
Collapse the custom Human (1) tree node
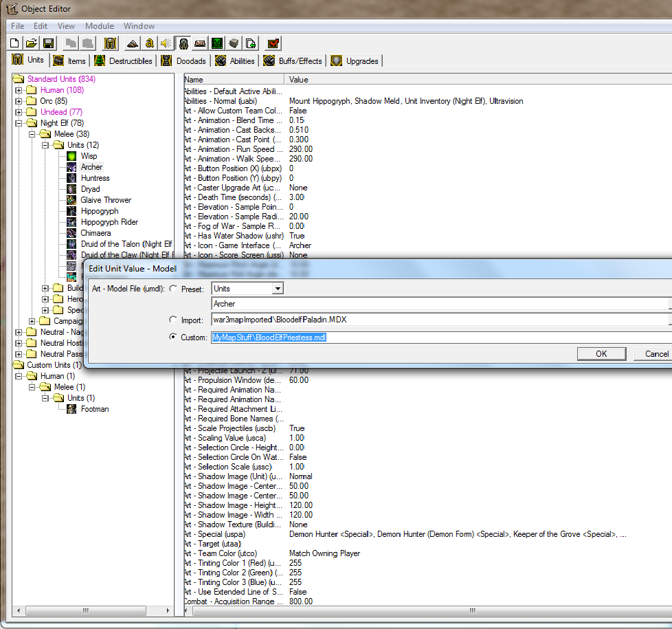pos(19,376)
